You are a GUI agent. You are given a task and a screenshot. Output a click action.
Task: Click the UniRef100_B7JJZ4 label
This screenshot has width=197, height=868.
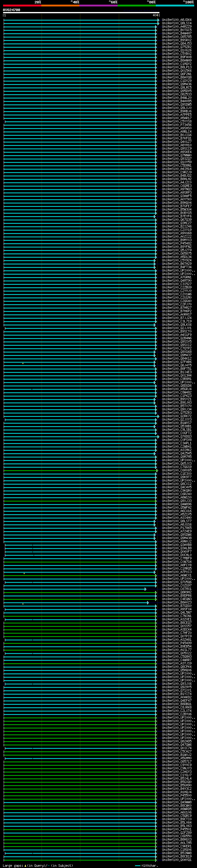[177, 318]
